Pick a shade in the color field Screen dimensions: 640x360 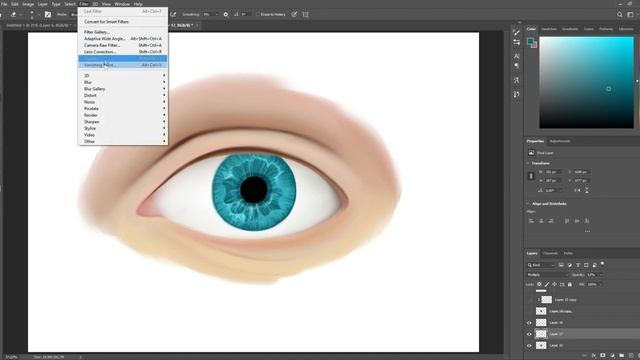[587, 82]
